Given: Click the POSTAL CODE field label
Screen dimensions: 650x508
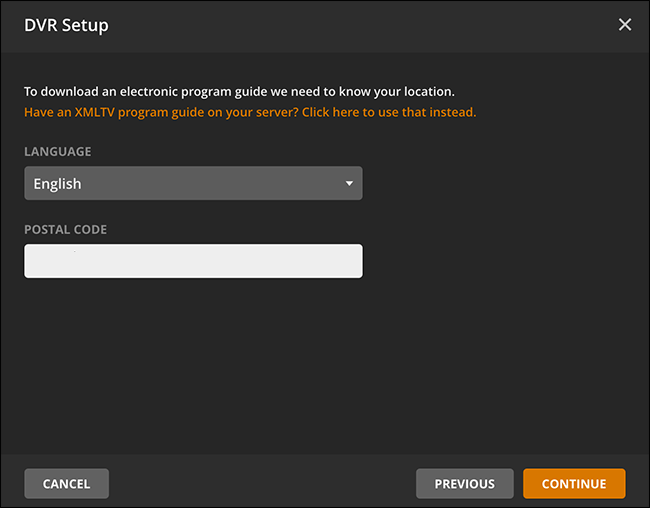Looking at the screenshot, I should 65,229.
